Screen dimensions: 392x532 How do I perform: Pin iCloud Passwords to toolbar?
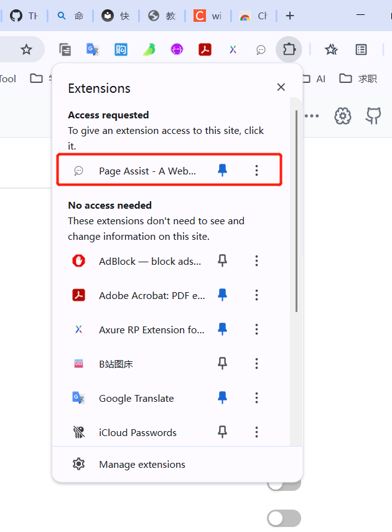tap(222, 432)
